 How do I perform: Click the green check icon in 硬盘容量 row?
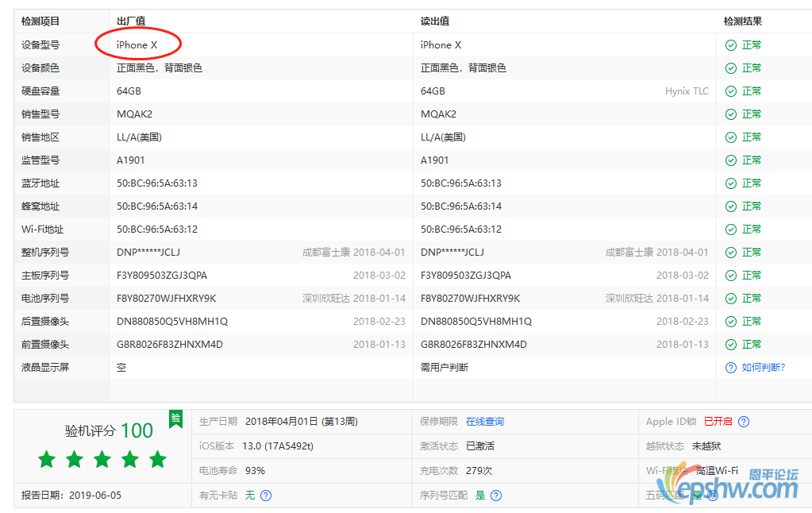click(x=731, y=91)
